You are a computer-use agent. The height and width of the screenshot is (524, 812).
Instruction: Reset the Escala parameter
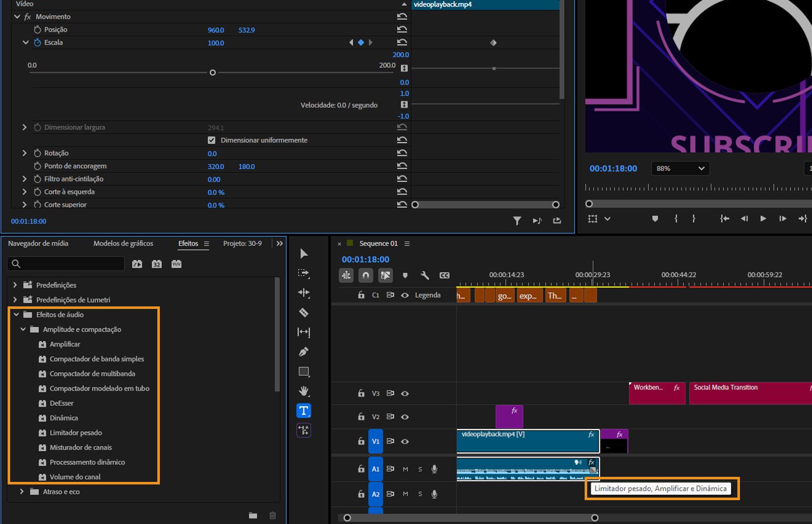402,43
